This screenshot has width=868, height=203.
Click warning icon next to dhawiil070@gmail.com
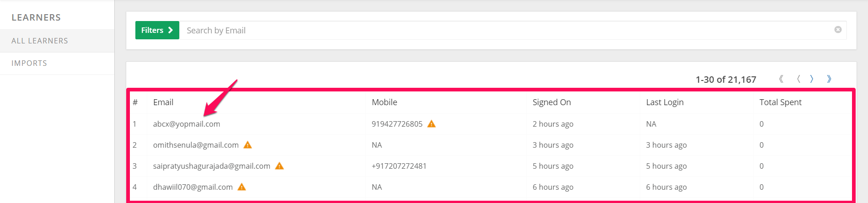click(242, 187)
